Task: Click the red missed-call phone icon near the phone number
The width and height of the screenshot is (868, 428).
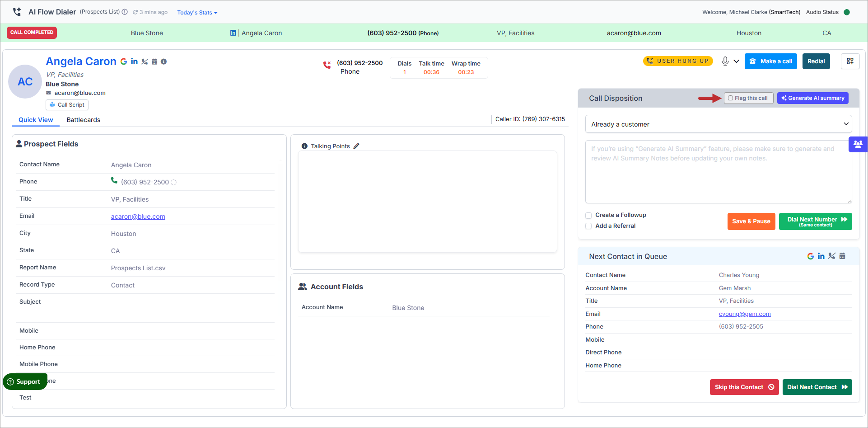Action: 327,65
